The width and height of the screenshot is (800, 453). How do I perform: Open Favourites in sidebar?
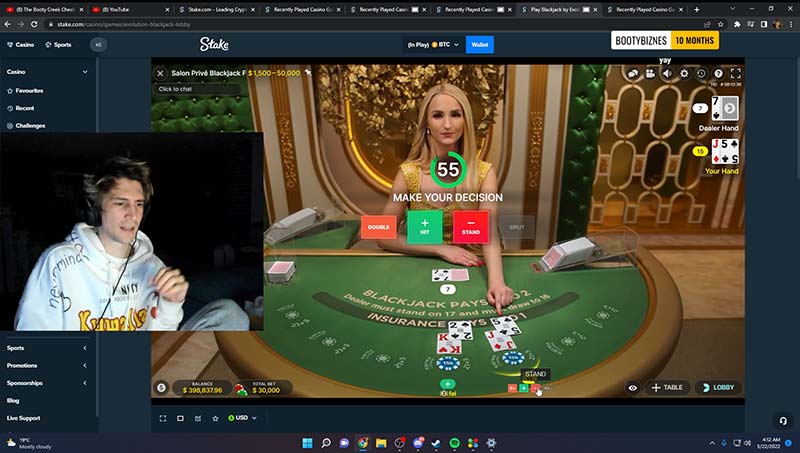point(25,91)
